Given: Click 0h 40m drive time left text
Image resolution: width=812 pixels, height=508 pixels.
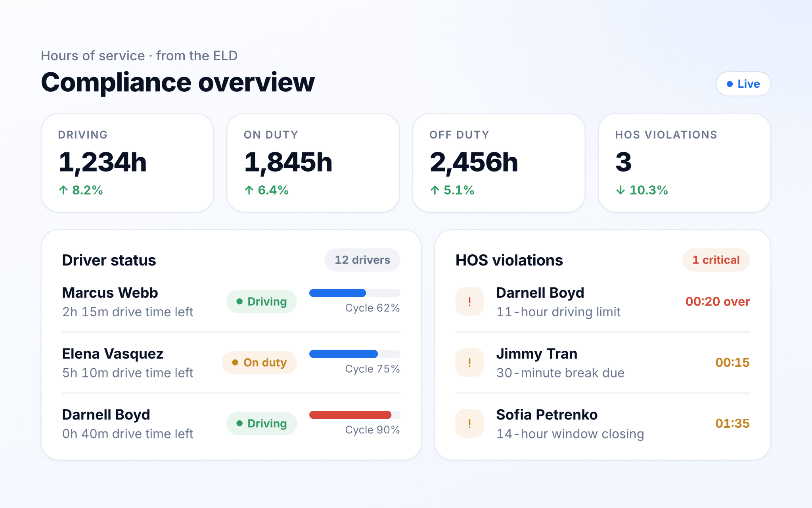Looking at the screenshot, I should click(128, 434).
